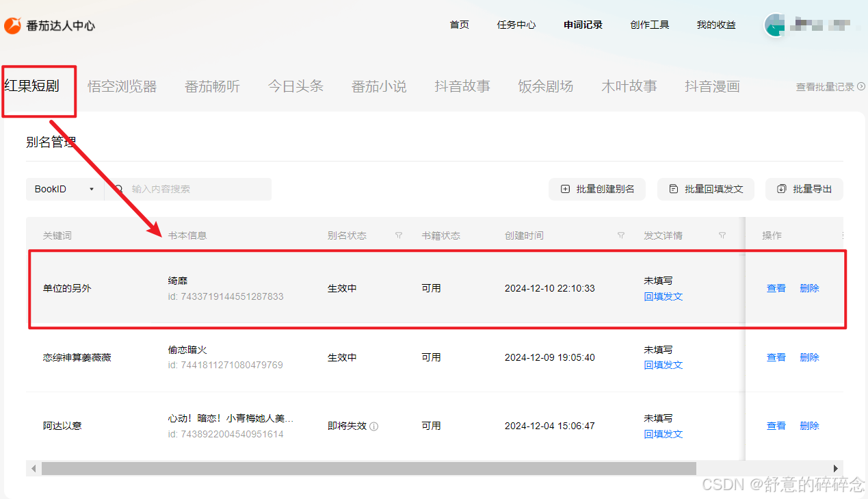
Task: Click 即将失效 status text
Action: [347, 426]
